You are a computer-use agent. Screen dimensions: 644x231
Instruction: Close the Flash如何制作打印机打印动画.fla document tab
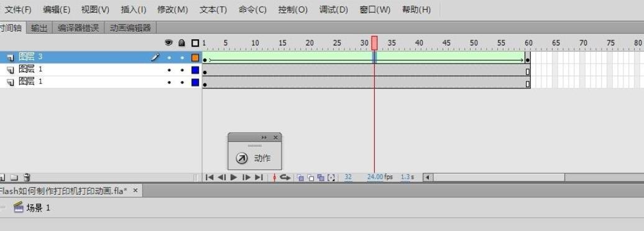click(x=135, y=191)
